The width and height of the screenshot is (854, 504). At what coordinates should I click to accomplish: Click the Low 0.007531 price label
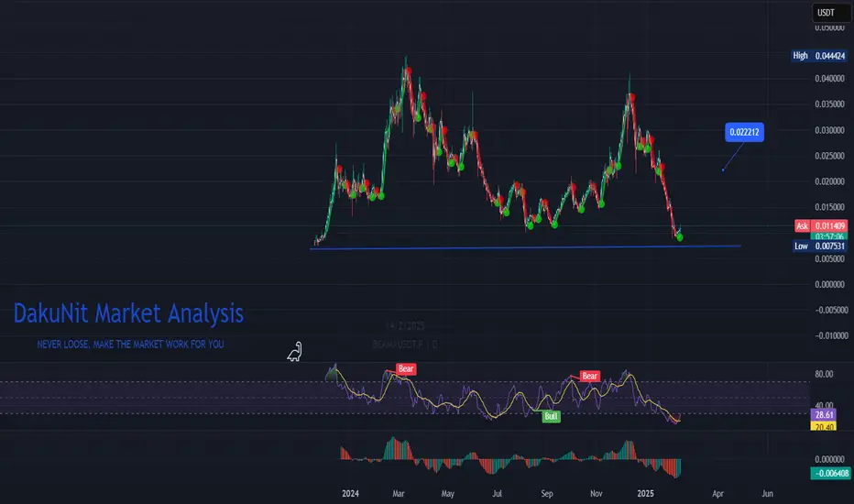819,247
